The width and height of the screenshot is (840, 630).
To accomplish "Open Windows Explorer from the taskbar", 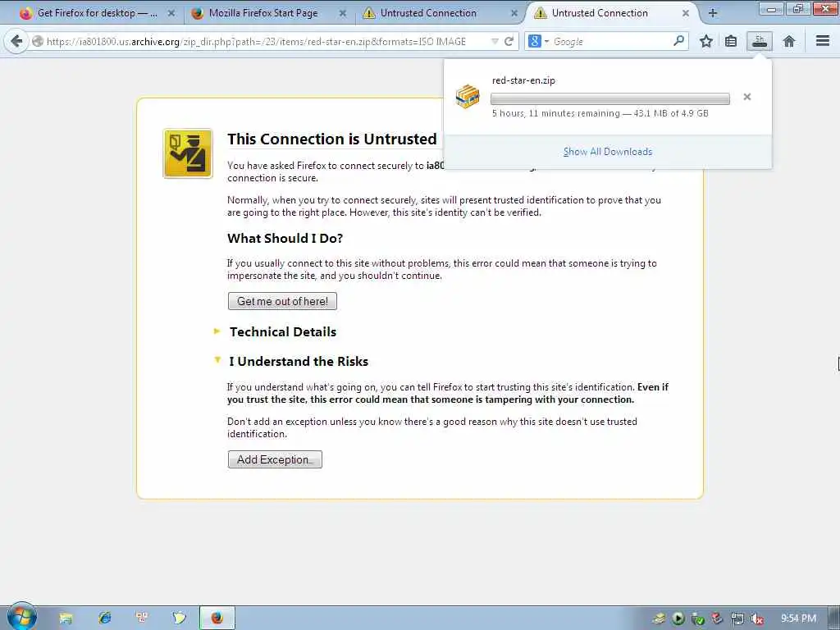I will 66,619.
